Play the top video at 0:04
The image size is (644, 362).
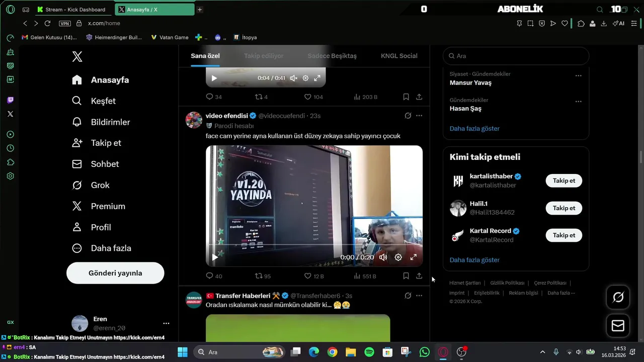214,78
